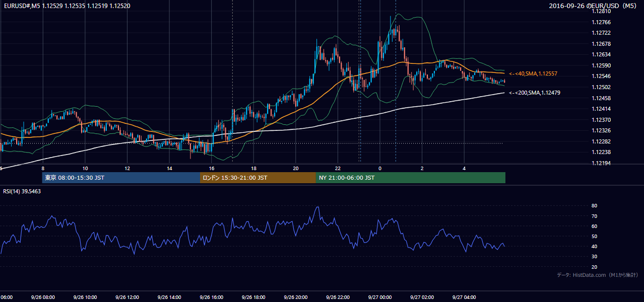Viewport: 644px width, 302px height.
Task: Click price axis value 1.12194
Action: pos(602,163)
